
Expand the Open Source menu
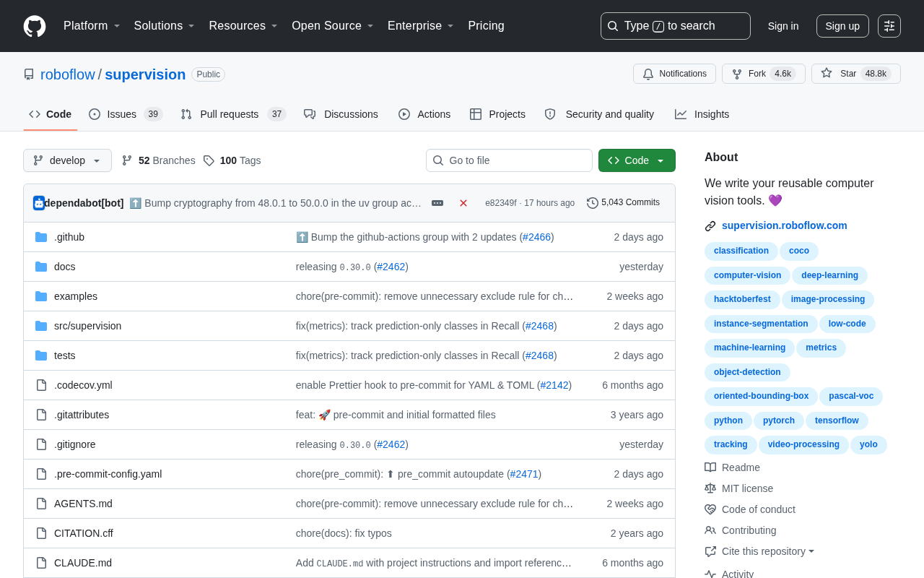(333, 26)
